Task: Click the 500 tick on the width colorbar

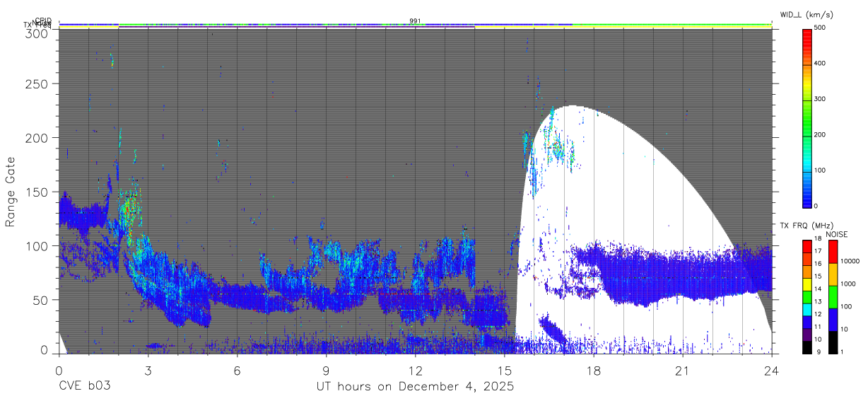Action: 821,28
